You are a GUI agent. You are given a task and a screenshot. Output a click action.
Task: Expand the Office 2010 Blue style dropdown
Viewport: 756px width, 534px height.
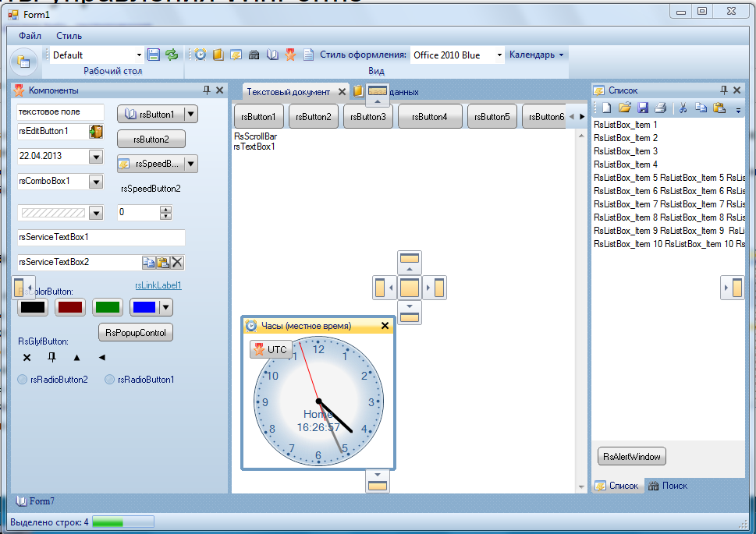click(499, 55)
